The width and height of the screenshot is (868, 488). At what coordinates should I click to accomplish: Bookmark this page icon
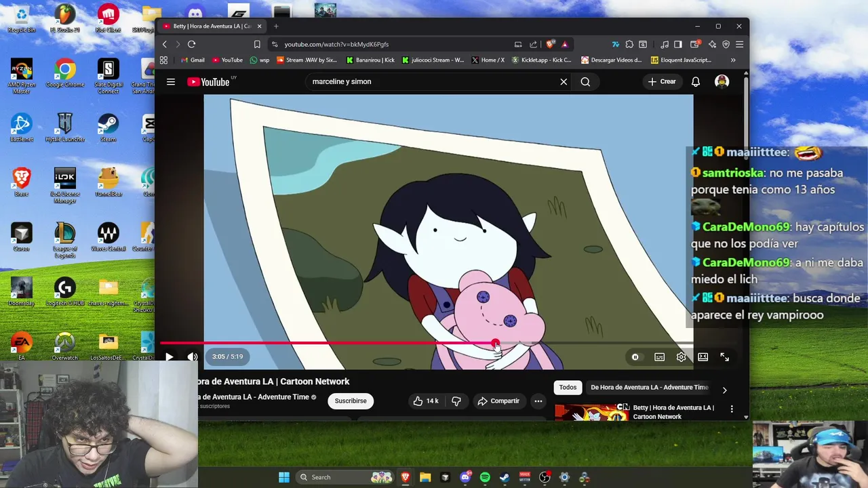(257, 44)
